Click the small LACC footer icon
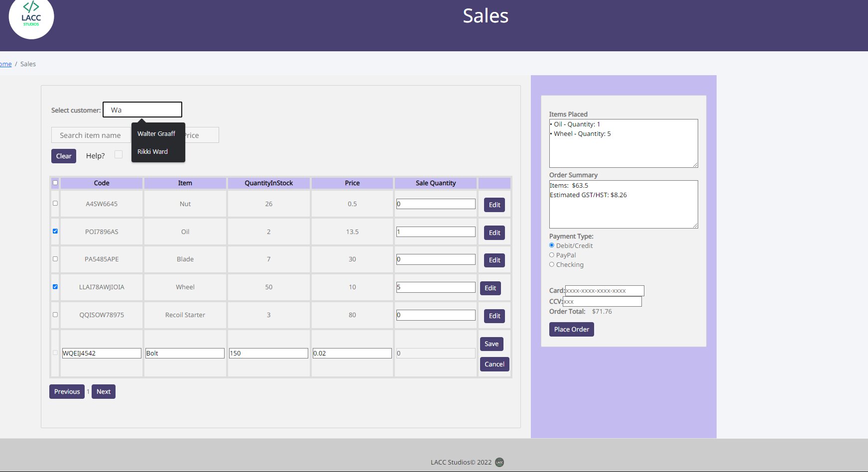Image resolution: width=868 pixels, height=472 pixels. tap(499, 462)
